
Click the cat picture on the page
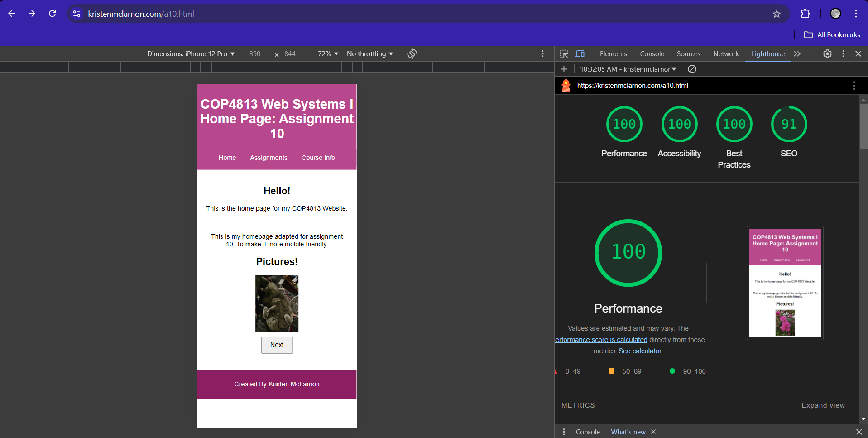pos(277,304)
